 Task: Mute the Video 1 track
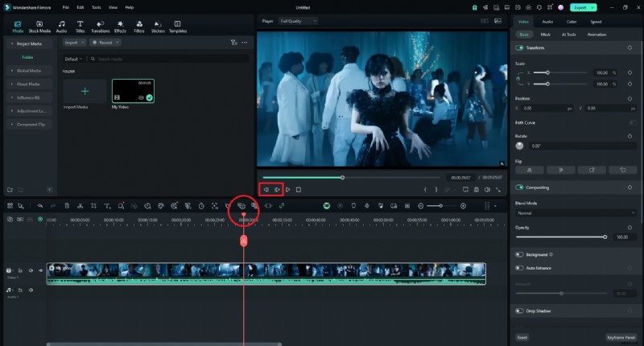click(31, 270)
